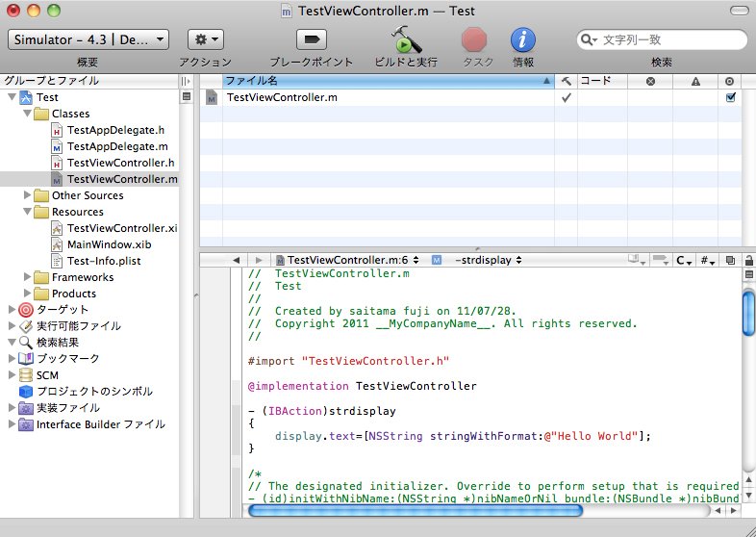Select TestViewController.m row in detail list
The height and width of the screenshot is (537, 756).
pos(470,97)
